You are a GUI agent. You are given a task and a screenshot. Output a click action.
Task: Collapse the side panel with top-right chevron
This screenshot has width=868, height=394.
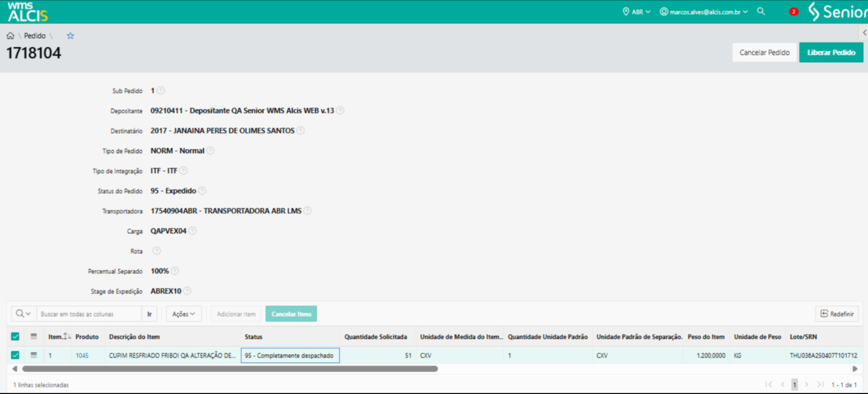[x=864, y=33]
